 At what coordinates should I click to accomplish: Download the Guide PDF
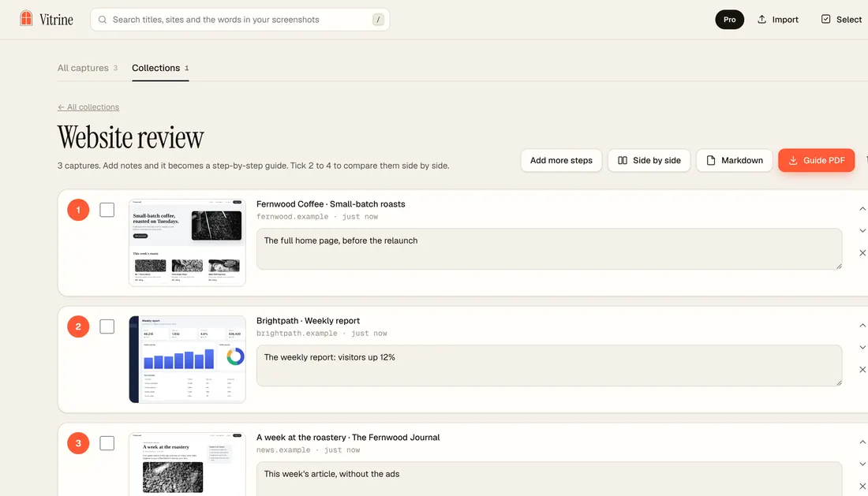817,160
